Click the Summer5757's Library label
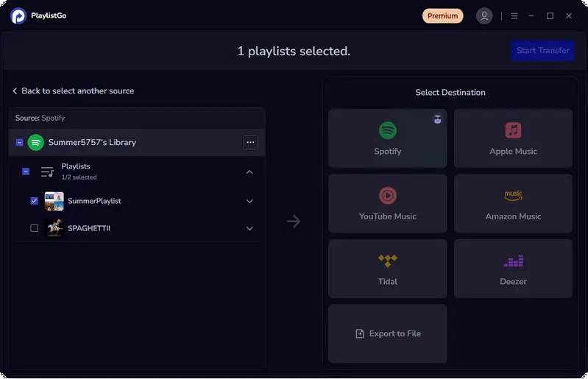Viewport: 588px width, 379px height. tap(92, 143)
